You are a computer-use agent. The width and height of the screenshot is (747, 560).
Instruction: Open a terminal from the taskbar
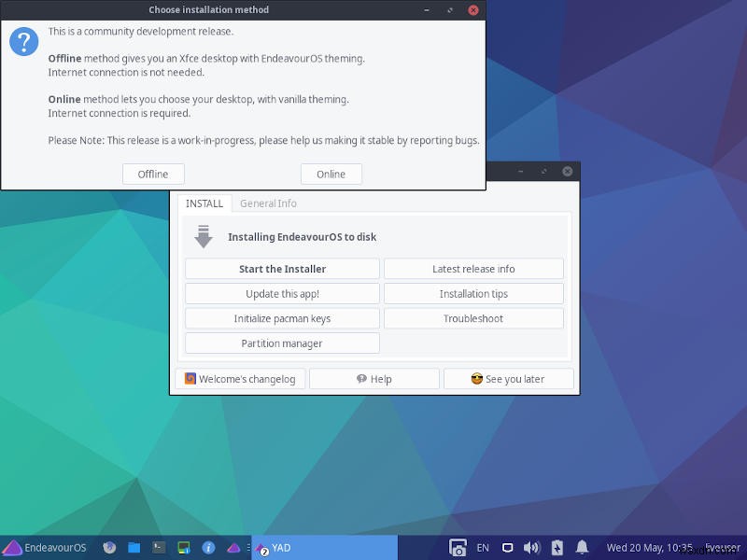(157, 547)
